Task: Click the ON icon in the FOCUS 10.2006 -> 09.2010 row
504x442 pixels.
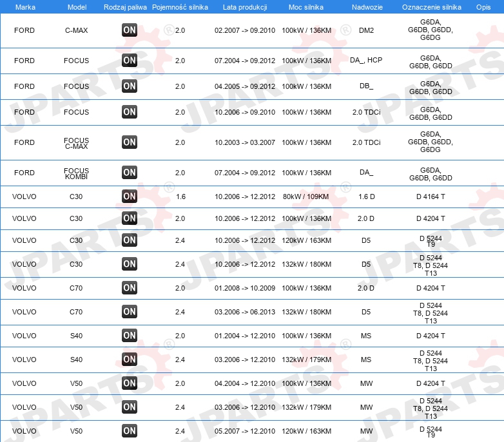Action: [x=130, y=111]
